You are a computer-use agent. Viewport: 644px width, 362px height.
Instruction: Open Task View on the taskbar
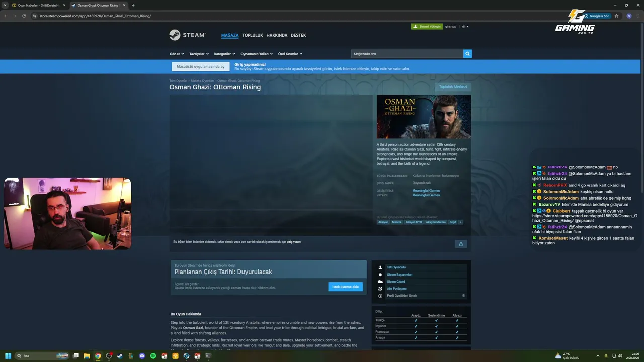75,356
